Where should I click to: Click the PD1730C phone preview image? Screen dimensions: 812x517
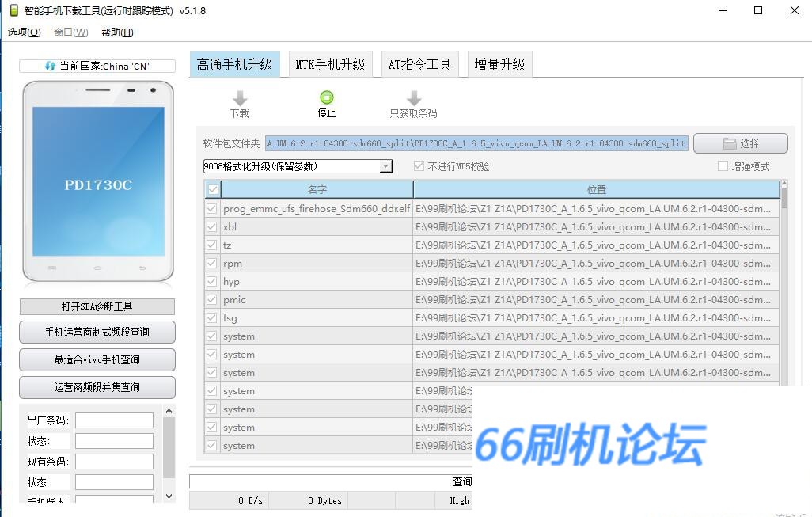(97, 182)
